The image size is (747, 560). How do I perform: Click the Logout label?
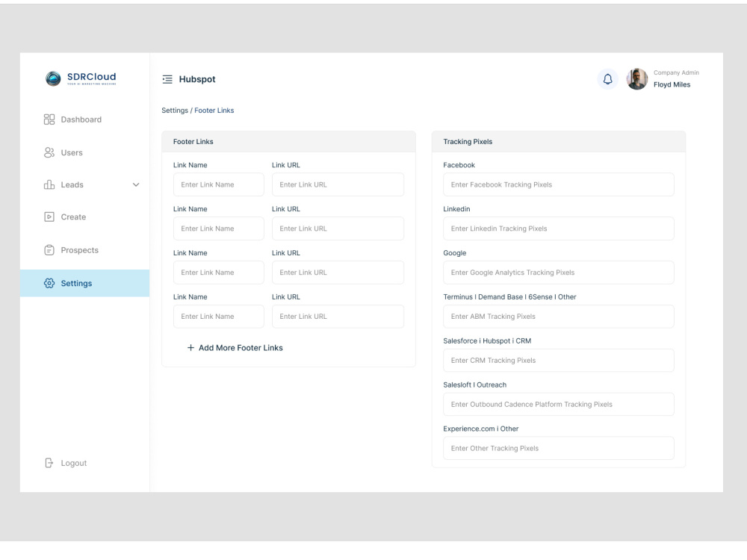74,463
